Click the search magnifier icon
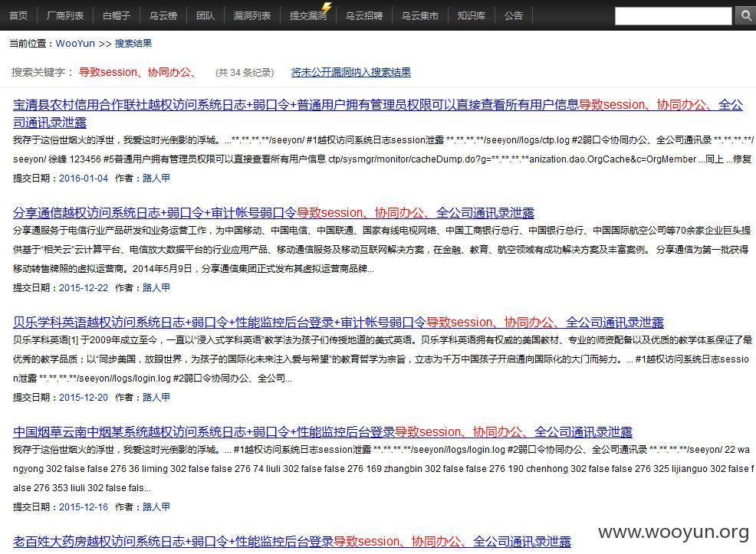The height and width of the screenshot is (554, 756). 746,16
